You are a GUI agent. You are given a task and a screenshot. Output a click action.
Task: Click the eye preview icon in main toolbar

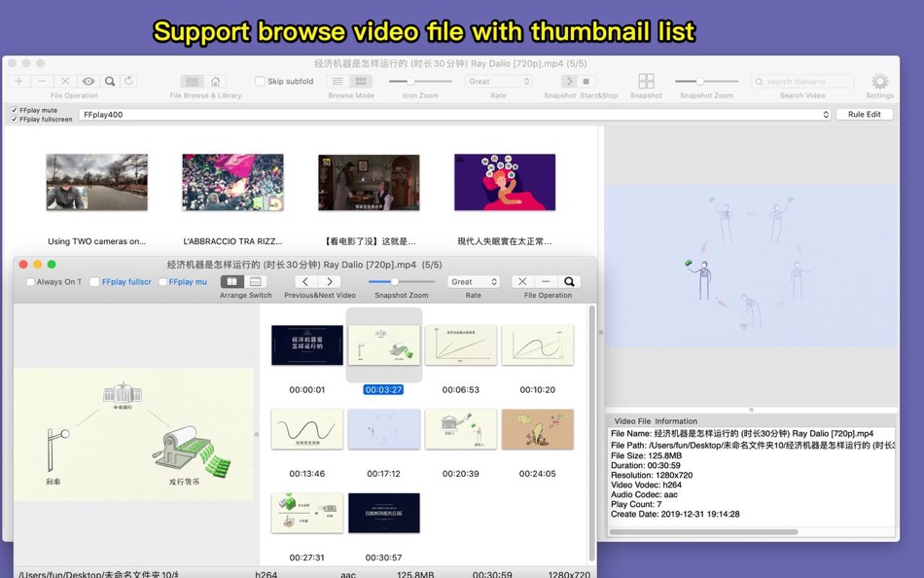[x=88, y=81]
